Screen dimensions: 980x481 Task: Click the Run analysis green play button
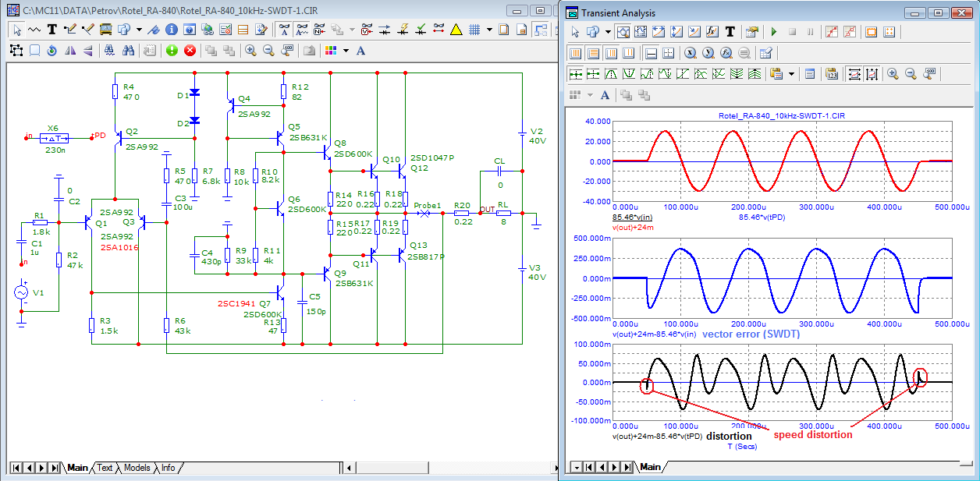(x=774, y=32)
